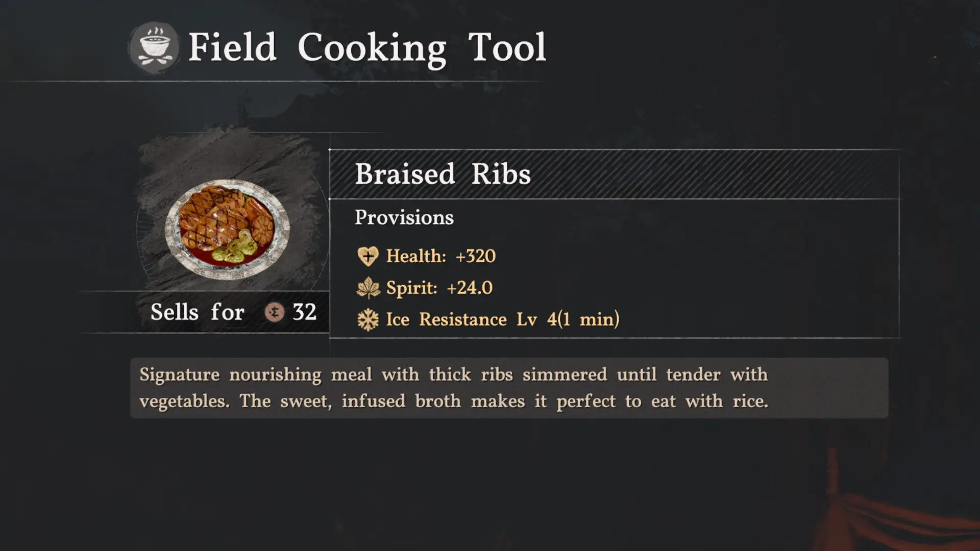
Task: Click the Spirit maple leaf icon
Action: tap(367, 288)
